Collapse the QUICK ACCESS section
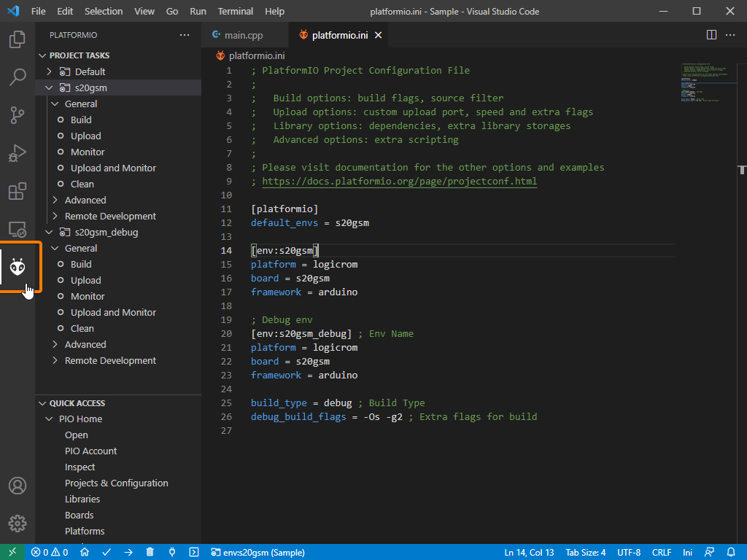This screenshot has height=560, width=747. [x=42, y=403]
